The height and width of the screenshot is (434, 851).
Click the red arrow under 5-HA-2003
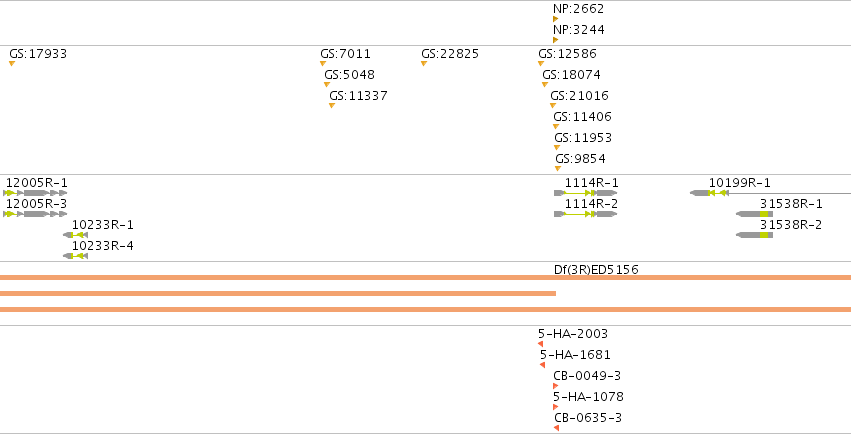pyautogui.click(x=541, y=344)
